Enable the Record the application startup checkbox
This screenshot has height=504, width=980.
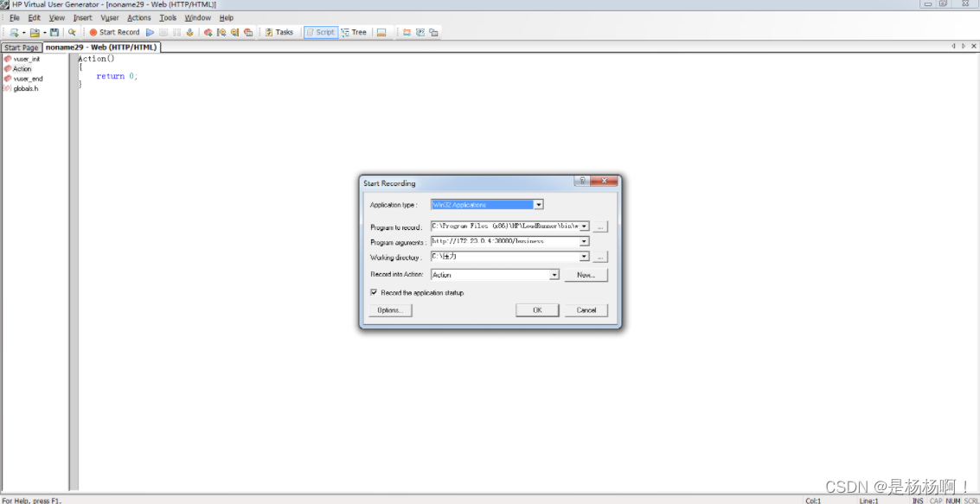(373, 292)
